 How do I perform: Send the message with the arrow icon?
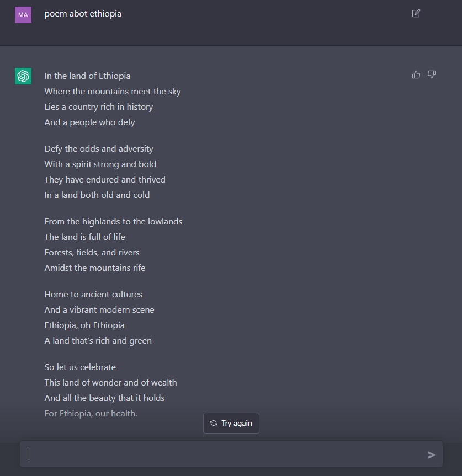click(431, 454)
